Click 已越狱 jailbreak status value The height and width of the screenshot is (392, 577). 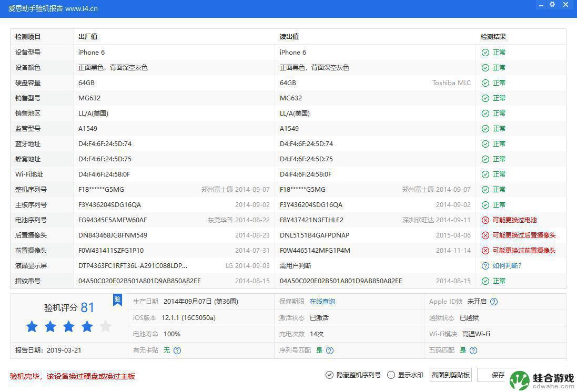pyautogui.click(x=469, y=318)
